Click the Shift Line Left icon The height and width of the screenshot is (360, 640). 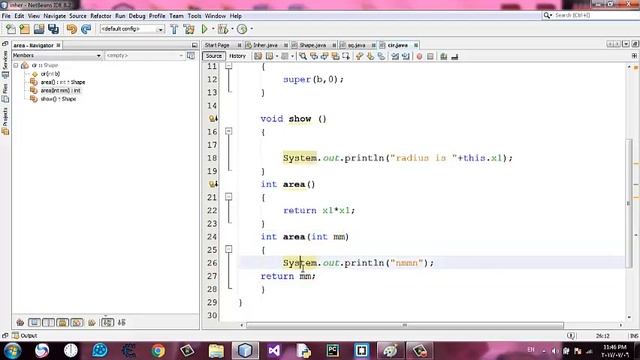(395, 56)
